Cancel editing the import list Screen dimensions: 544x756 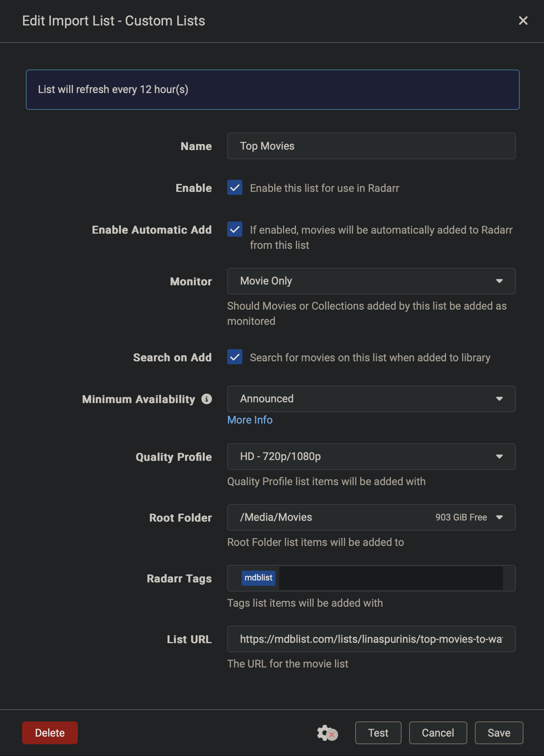[438, 733]
